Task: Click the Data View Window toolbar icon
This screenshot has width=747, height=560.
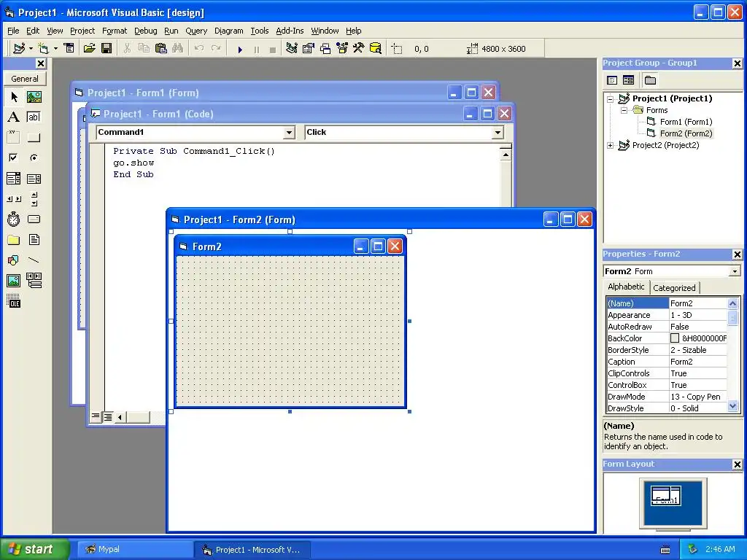Action: pos(376,49)
